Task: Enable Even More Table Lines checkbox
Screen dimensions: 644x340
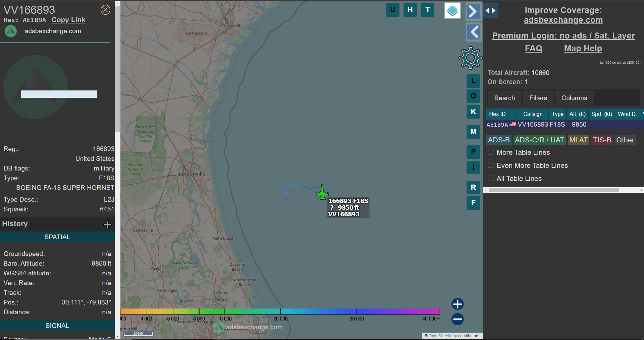Action: pyautogui.click(x=491, y=165)
